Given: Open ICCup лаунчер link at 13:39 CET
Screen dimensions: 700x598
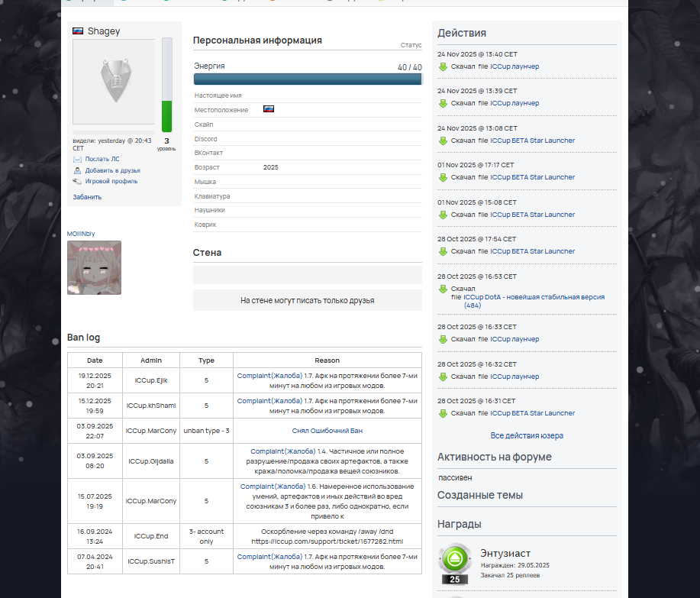Looking at the screenshot, I should (x=515, y=103).
